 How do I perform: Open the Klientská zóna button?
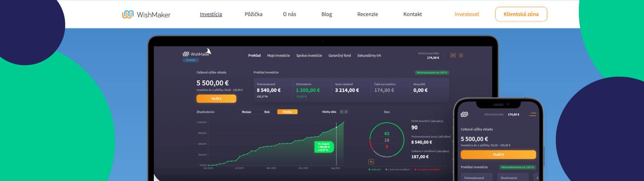coord(521,14)
